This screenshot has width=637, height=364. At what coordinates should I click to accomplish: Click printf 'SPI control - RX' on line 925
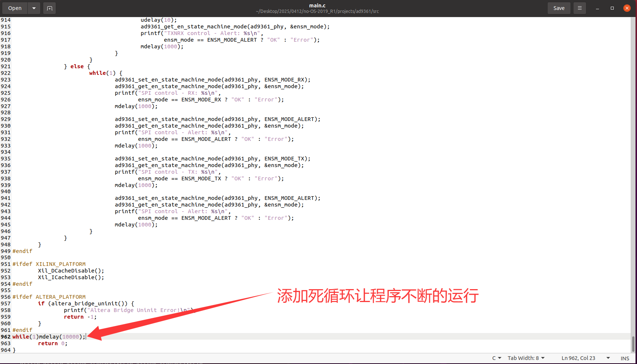pyautogui.click(x=168, y=93)
